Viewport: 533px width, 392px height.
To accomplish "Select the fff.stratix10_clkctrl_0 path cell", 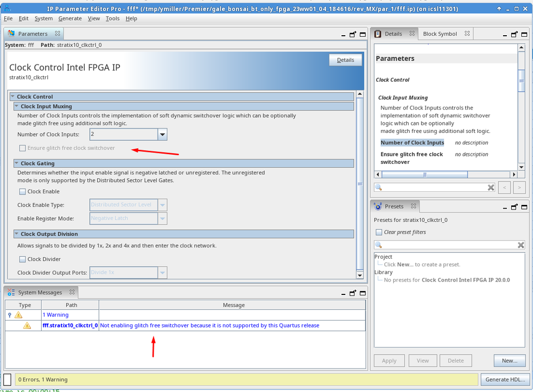I will click(x=70, y=325).
